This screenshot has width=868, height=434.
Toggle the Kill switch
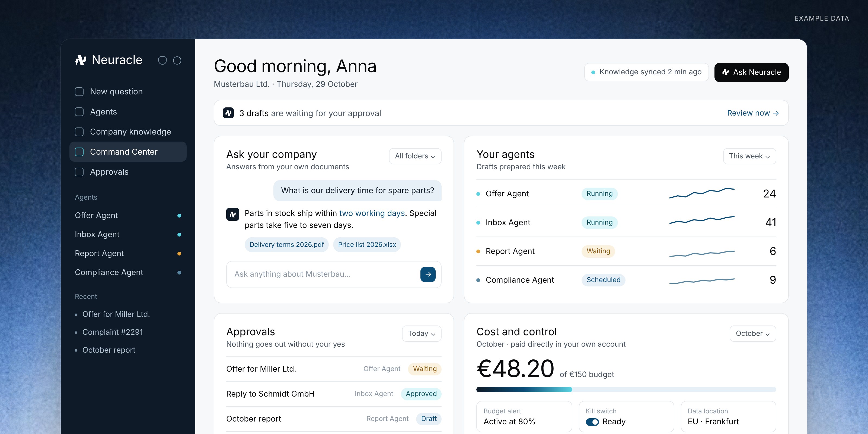592,422
